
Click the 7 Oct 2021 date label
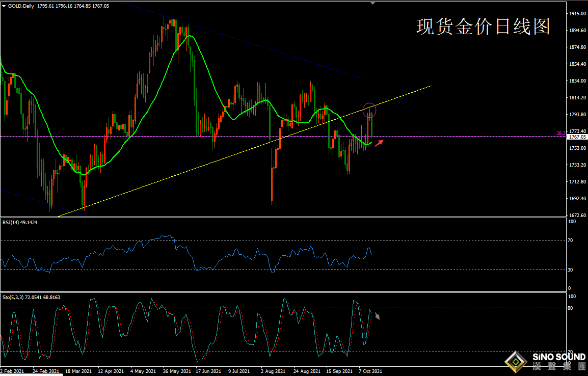pos(371,371)
